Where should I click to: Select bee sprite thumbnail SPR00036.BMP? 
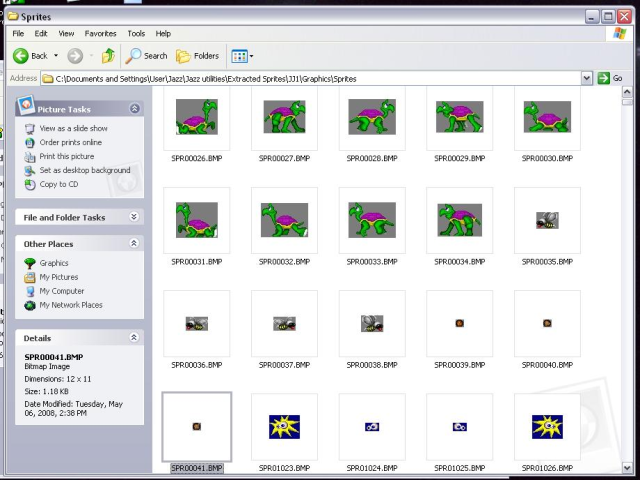tap(197, 323)
